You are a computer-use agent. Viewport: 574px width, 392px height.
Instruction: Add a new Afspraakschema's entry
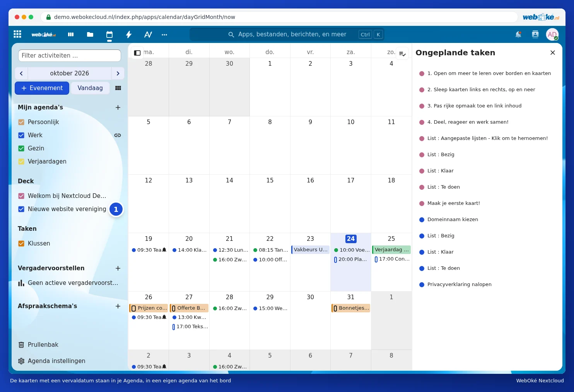pos(118,306)
